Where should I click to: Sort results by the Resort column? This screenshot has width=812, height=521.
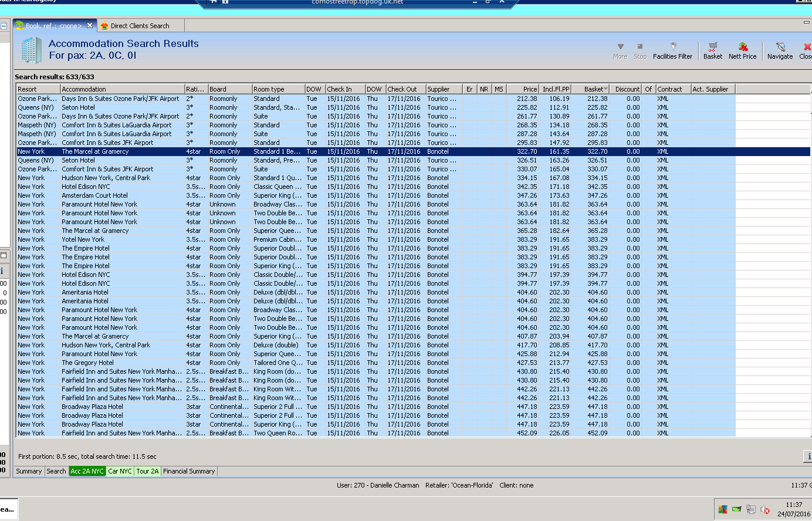pos(38,89)
